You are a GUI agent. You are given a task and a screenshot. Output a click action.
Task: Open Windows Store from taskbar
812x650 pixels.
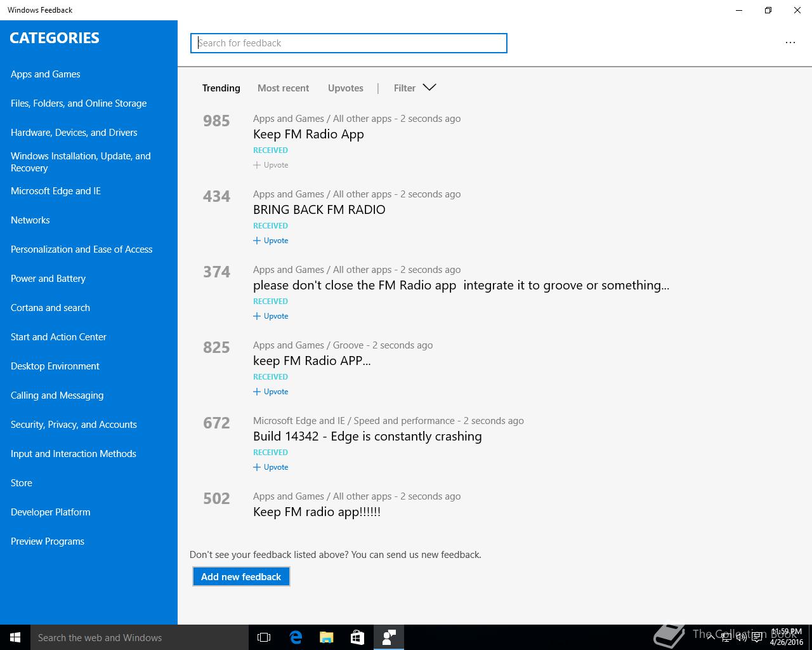[x=358, y=637]
